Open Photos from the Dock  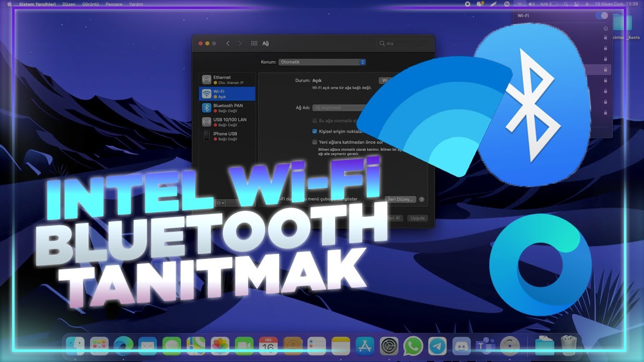(220, 346)
